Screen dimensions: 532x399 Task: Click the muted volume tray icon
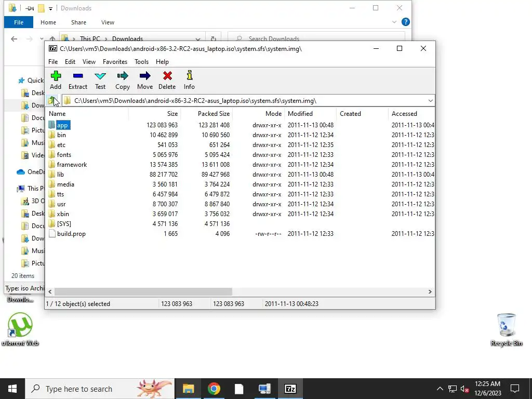pos(464,389)
